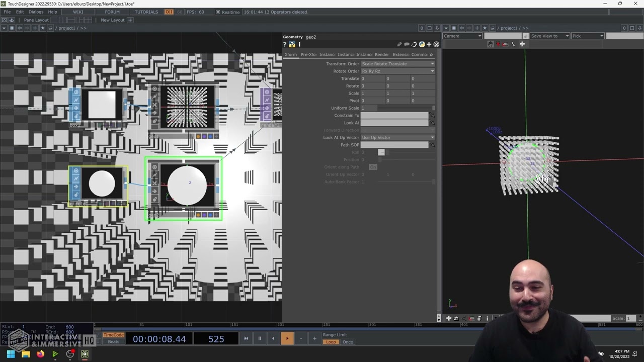Open the comment bubble icon in the parameter header

tap(407, 44)
